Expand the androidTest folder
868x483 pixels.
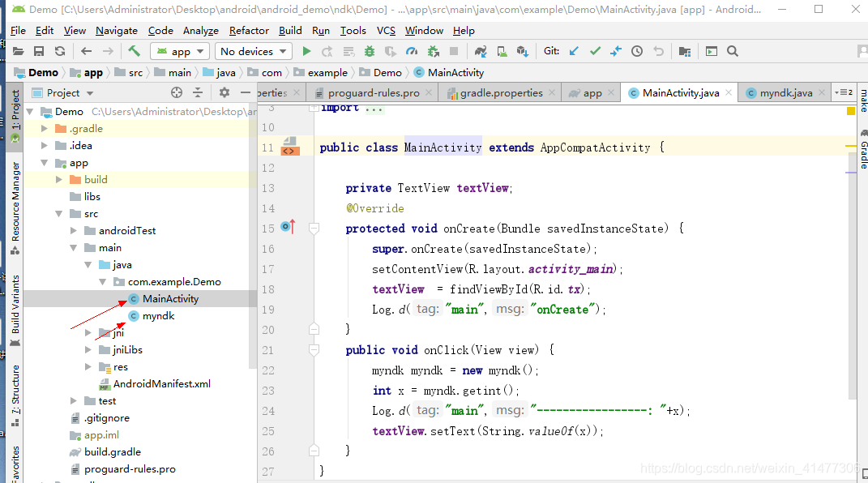point(74,231)
